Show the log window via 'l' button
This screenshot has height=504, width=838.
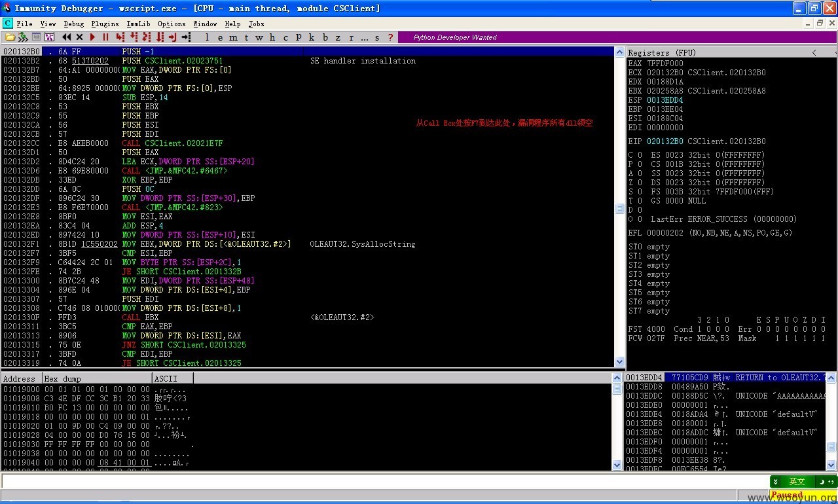(x=208, y=37)
